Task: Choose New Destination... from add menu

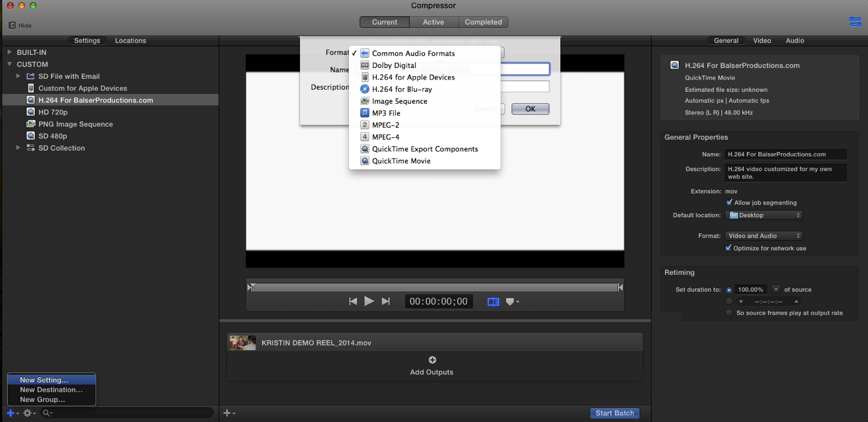Action: point(52,389)
